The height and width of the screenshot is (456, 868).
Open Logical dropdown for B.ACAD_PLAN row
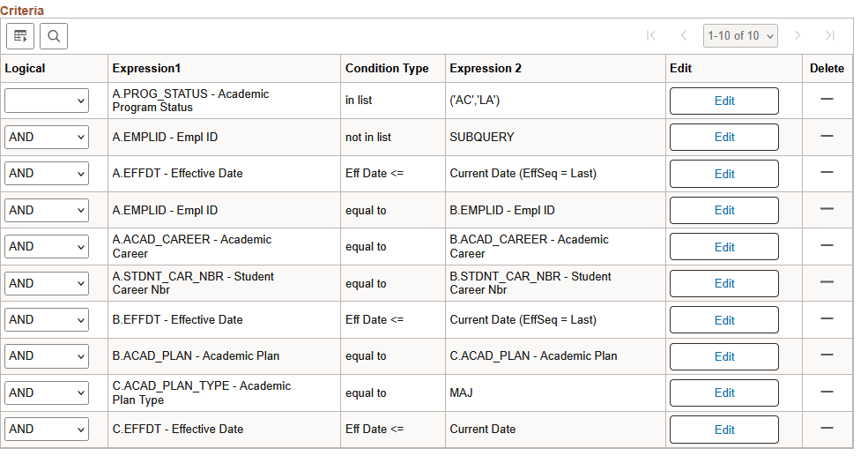click(x=47, y=356)
